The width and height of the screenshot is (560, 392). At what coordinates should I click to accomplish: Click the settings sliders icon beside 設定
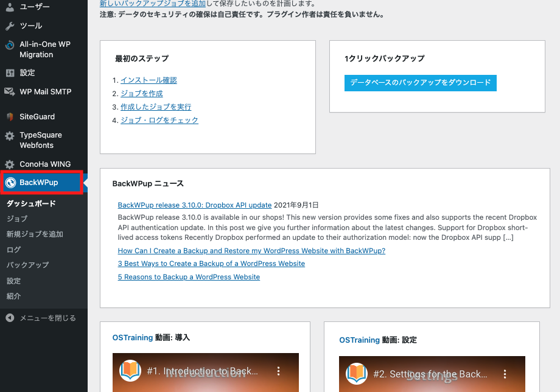coord(10,73)
